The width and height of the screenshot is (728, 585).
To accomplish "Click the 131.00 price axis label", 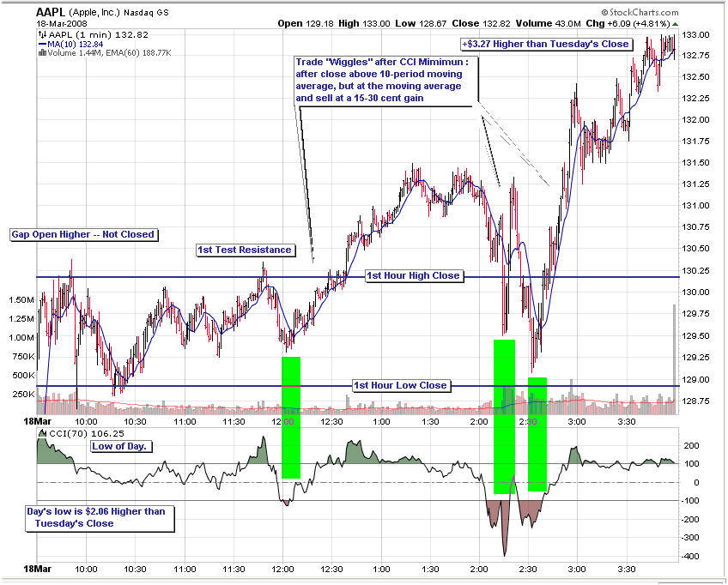I will click(695, 206).
